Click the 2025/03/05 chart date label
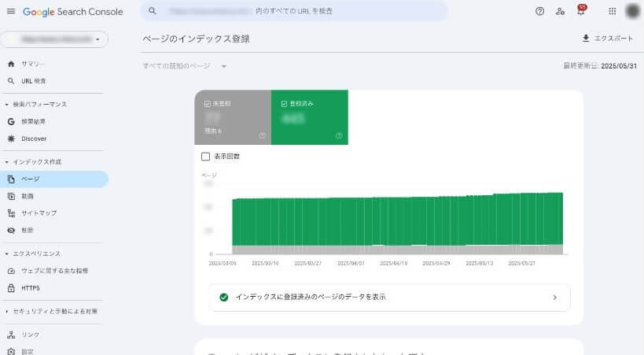The width and height of the screenshot is (644, 355). click(x=223, y=263)
